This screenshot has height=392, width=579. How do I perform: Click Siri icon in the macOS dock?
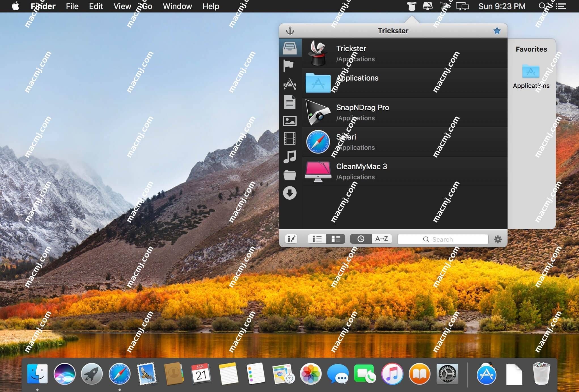[64, 374]
